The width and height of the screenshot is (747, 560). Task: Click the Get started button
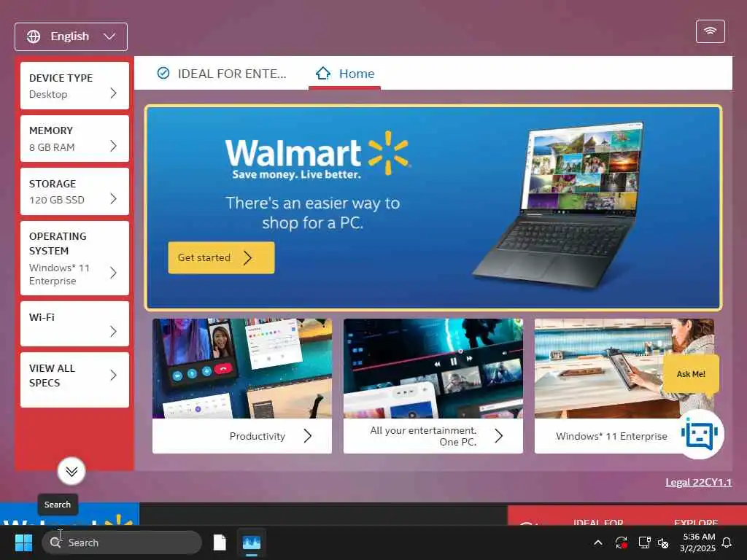(222, 257)
